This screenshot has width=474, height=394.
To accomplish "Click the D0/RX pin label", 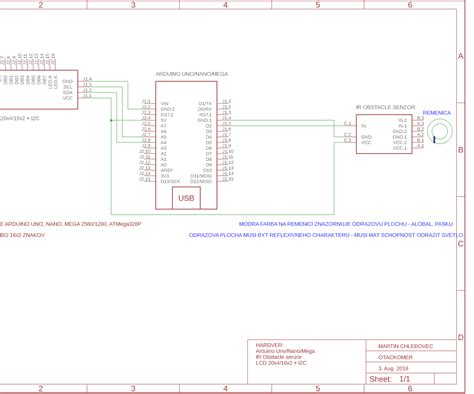I will click(x=205, y=109).
